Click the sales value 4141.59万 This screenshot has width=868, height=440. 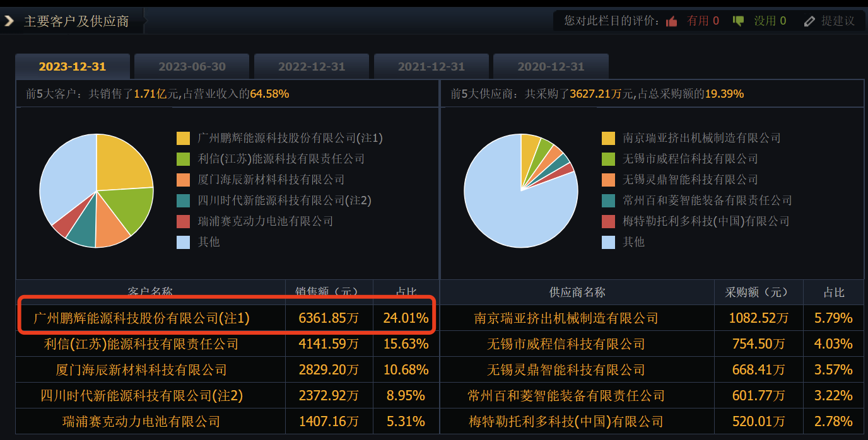(x=329, y=344)
